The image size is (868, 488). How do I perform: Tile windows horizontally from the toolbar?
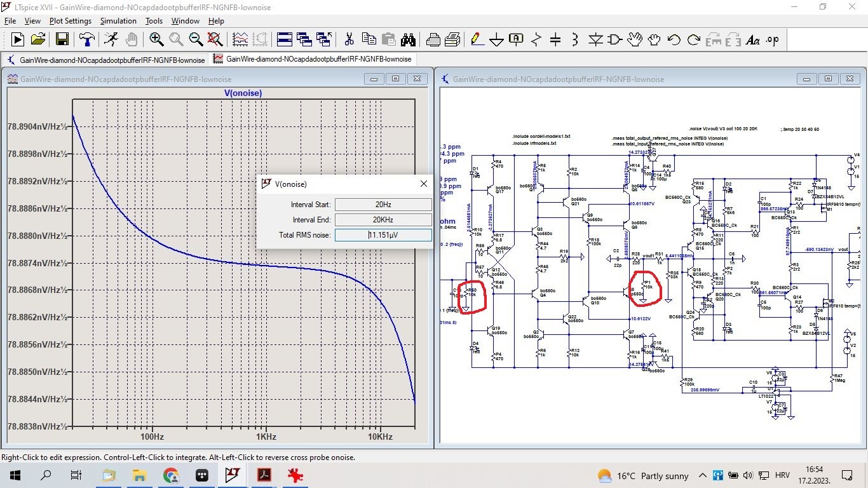[x=284, y=39]
